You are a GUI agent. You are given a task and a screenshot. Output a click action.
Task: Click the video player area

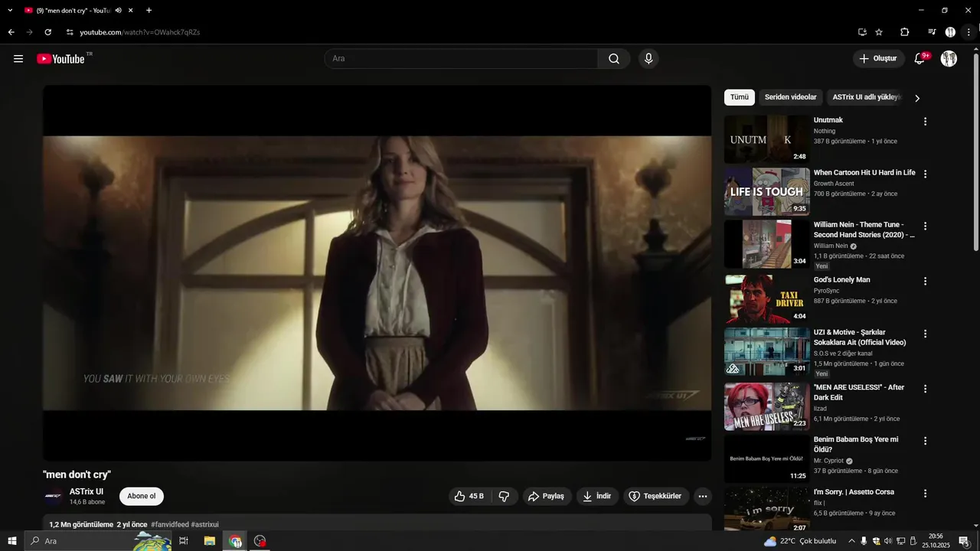coord(377,272)
